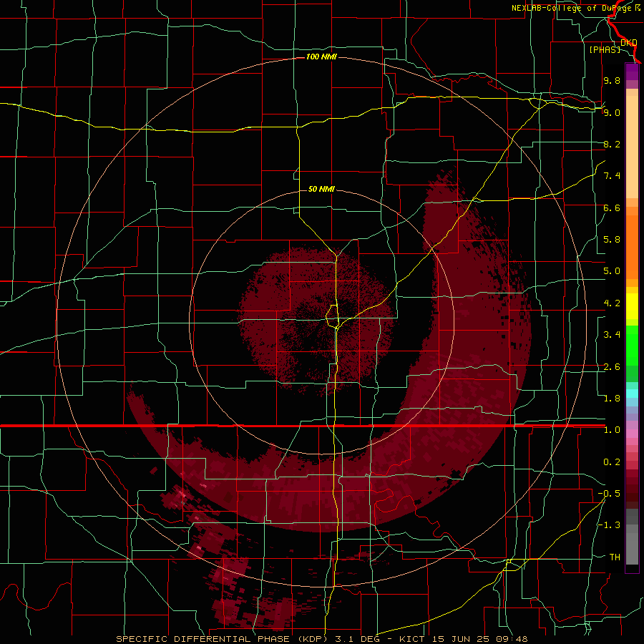Screen dimensions: 644x644
Task: Click the 50 NMI range ring label
Action: (321, 189)
